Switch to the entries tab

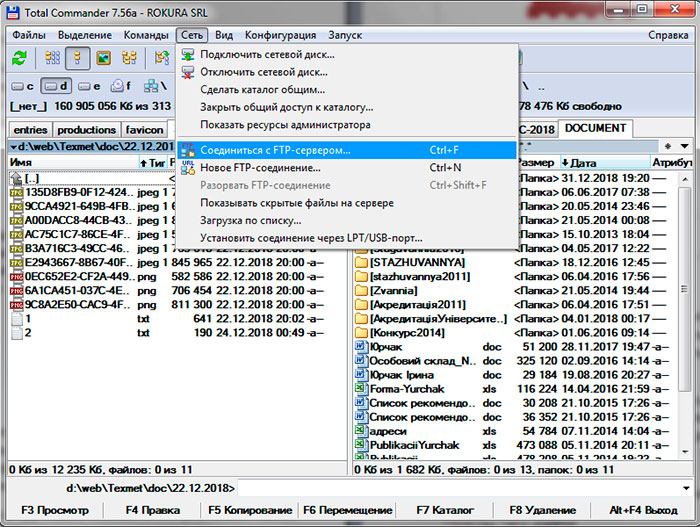click(x=30, y=130)
